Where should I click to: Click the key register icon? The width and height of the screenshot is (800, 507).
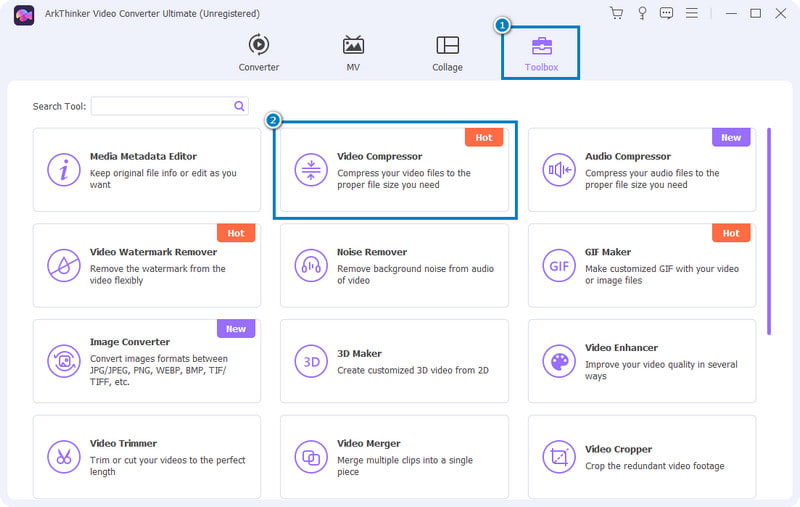[x=642, y=13]
